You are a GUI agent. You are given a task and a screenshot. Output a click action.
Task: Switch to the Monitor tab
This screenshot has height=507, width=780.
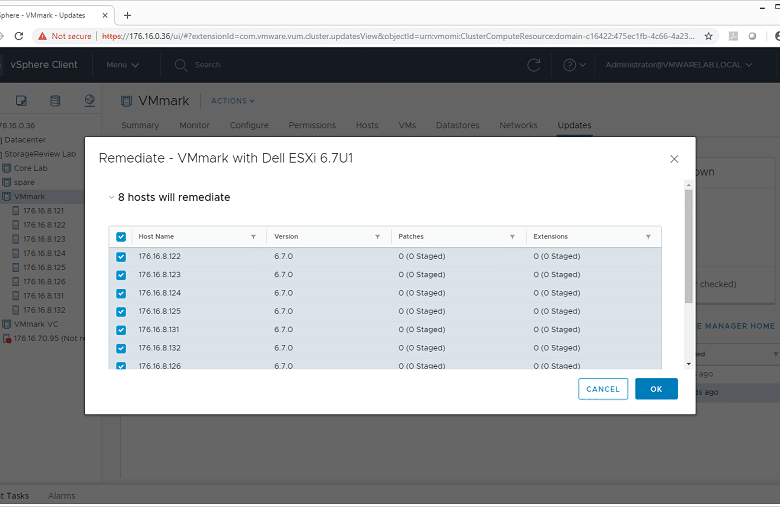[195, 125]
